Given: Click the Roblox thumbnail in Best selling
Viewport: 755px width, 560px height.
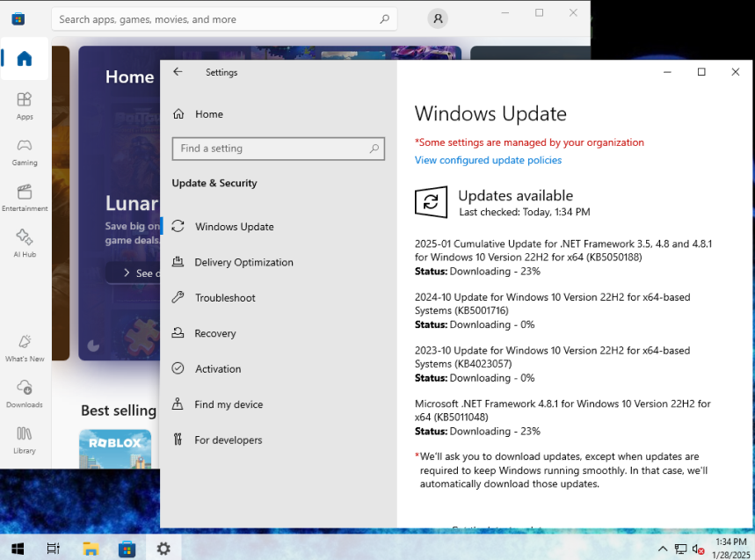Looking at the screenshot, I should pyautogui.click(x=115, y=448).
